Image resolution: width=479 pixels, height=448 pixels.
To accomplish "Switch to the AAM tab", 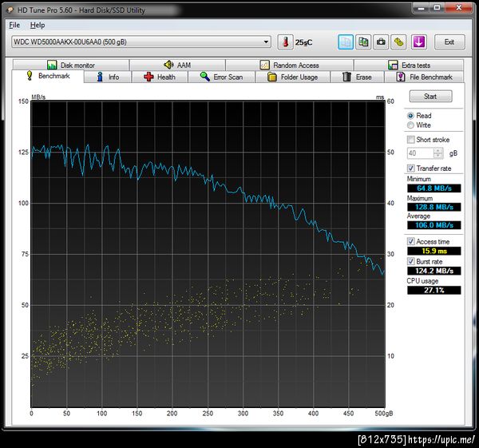I will pyautogui.click(x=177, y=65).
